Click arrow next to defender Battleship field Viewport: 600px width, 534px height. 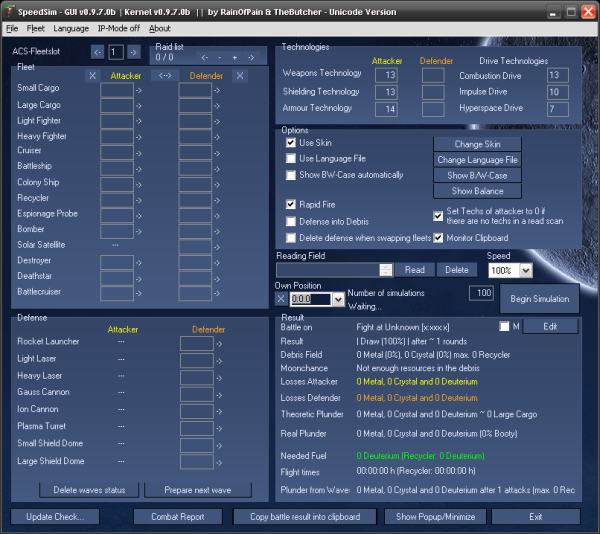coord(217,169)
